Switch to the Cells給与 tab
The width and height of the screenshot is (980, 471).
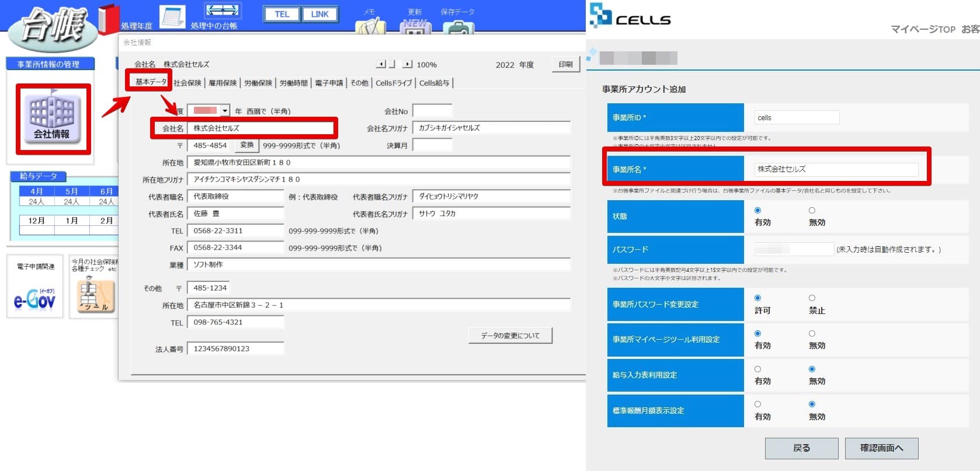click(435, 83)
